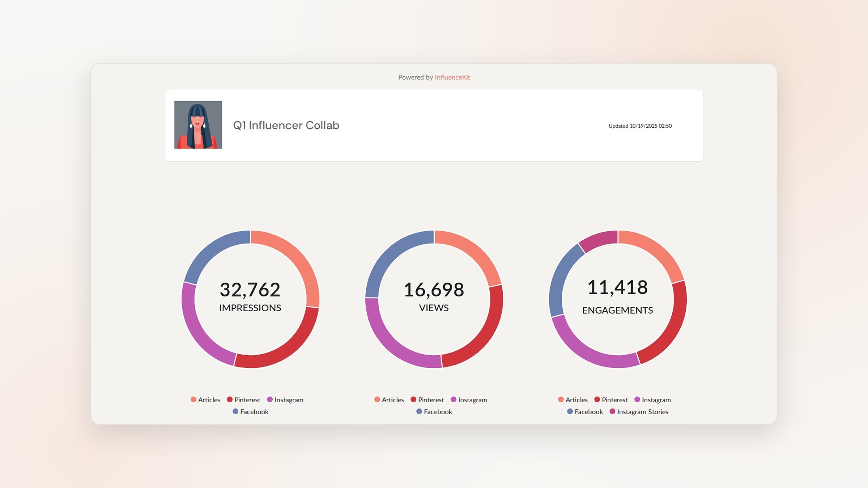Image resolution: width=868 pixels, height=488 pixels.
Task: Click the 16,698 views number
Action: pos(434,290)
